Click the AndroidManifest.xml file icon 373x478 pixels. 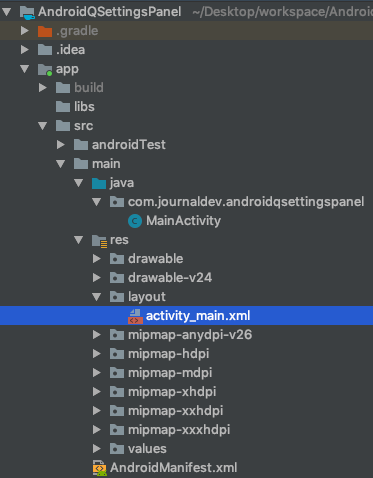[100, 468]
